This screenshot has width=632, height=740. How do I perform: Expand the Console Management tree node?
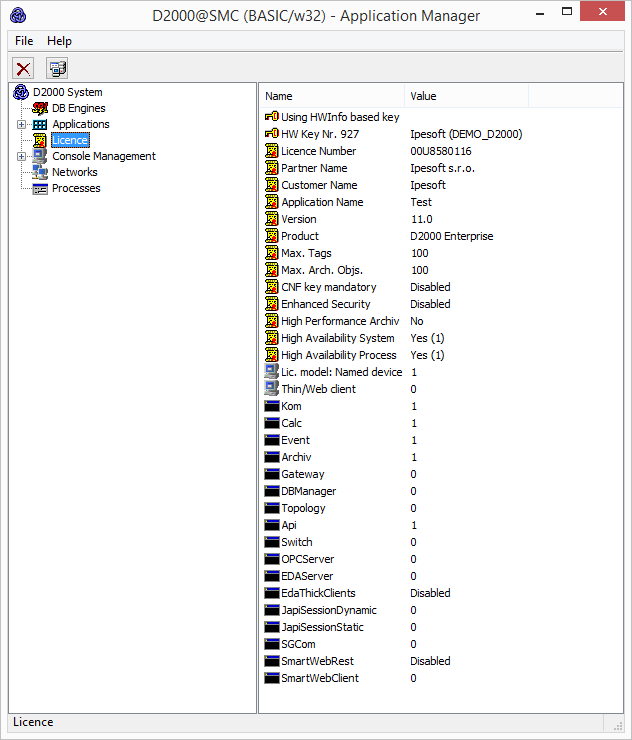[x=21, y=156]
